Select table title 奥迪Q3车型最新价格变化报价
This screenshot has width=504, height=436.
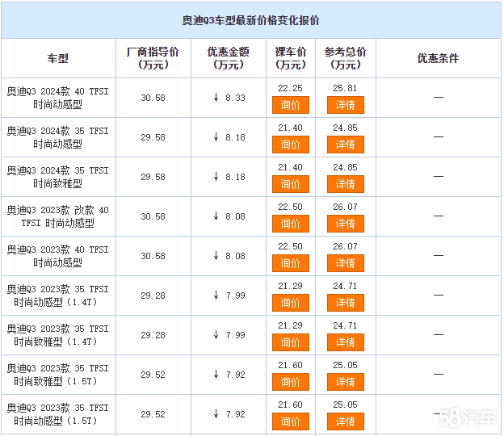[250, 20]
